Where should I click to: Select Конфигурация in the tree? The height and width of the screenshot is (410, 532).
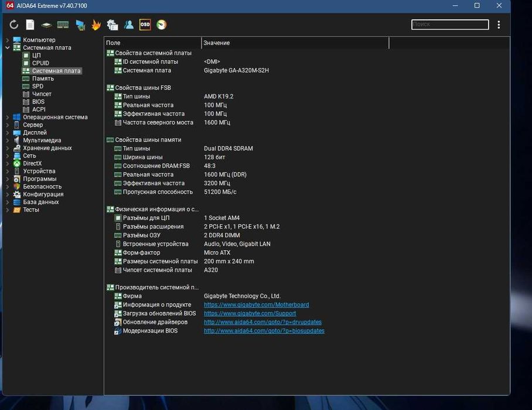(x=43, y=194)
